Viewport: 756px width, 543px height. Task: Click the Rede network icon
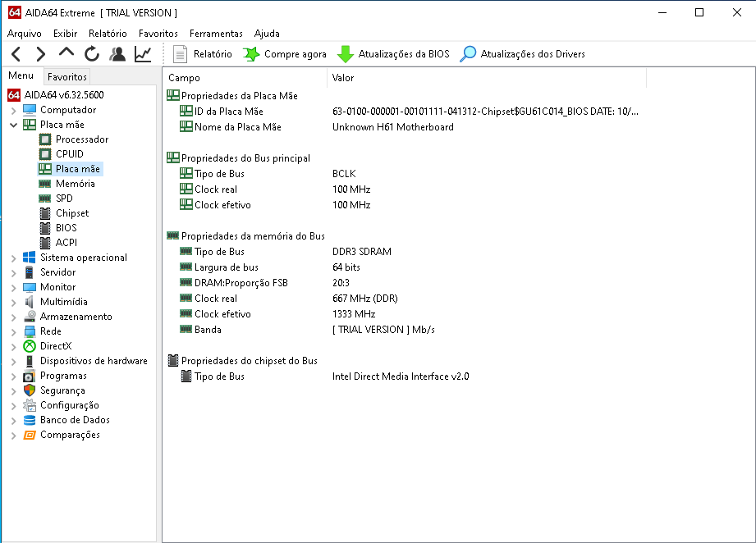pos(30,331)
